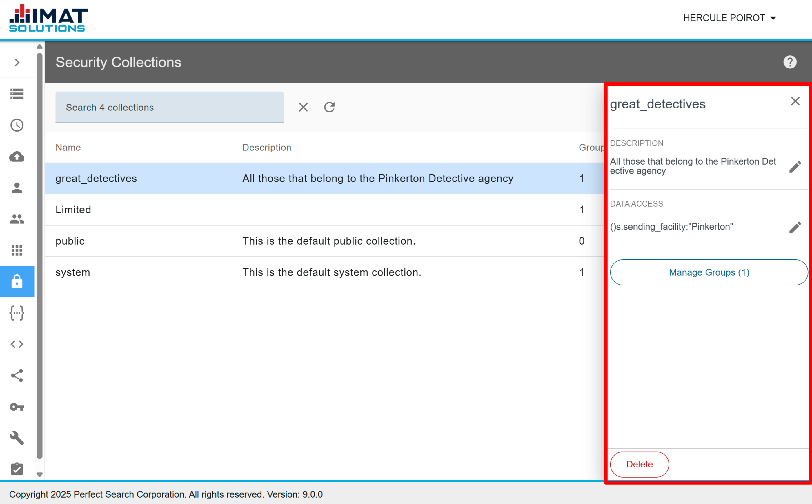Select the system collection row
Viewport: 812px width, 504px height.
click(x=324, y=272)
